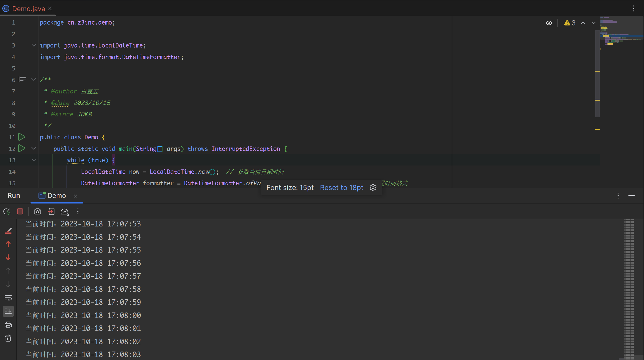Toggle rendered doc view icon on line 6

tap(22, 79)
